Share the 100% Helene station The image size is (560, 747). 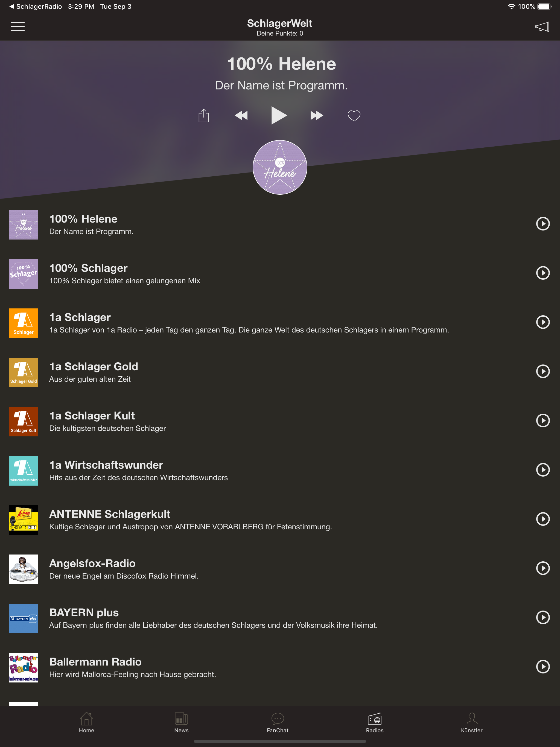click(x=204, y=115)
